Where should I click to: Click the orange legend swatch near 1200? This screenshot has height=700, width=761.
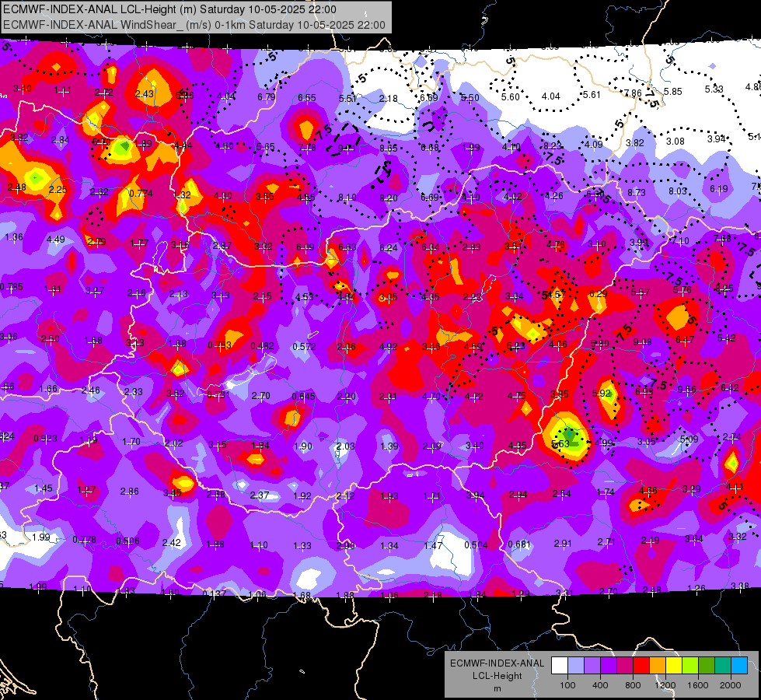[x=658, y=665]
